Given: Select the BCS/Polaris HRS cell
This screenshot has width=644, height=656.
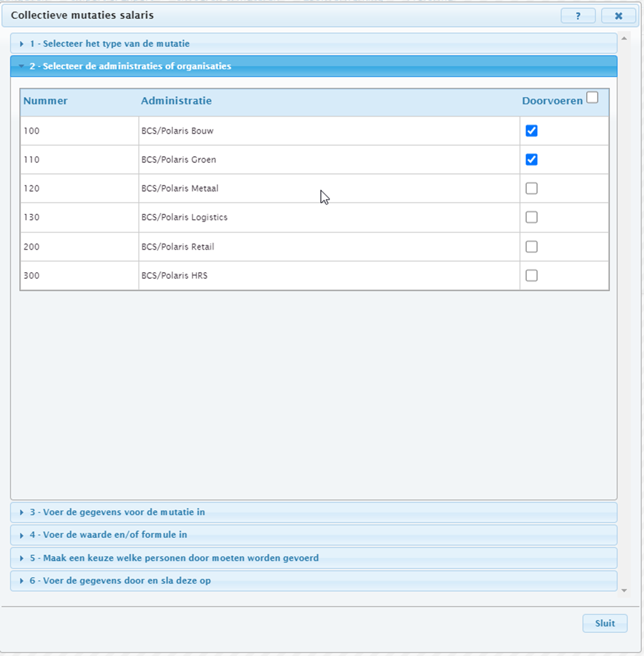Looking at the screenshot, I should [x=329, y=275].
